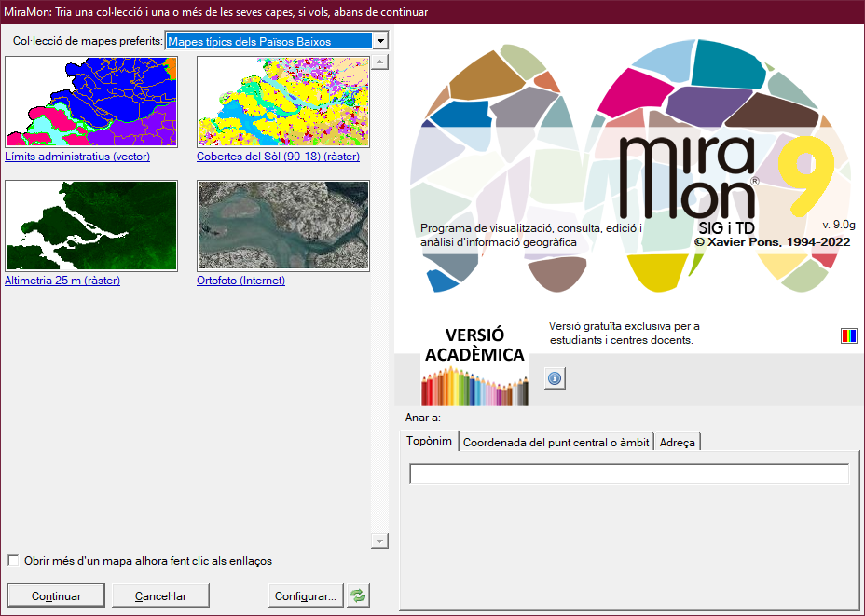The height and width of the screenshot is (616, 865).
Task: Enable opening more than one map checkbox
Action: click(13, 560)
